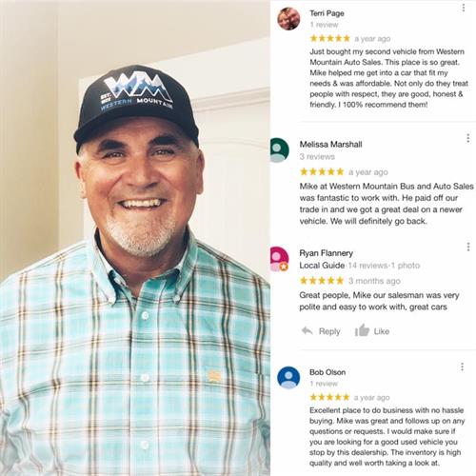Click the thumbs-up Like icon

tap(362, 330)
